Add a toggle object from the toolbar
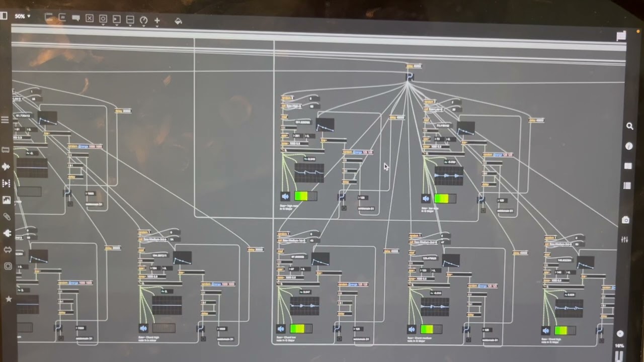 coord(90,19)
